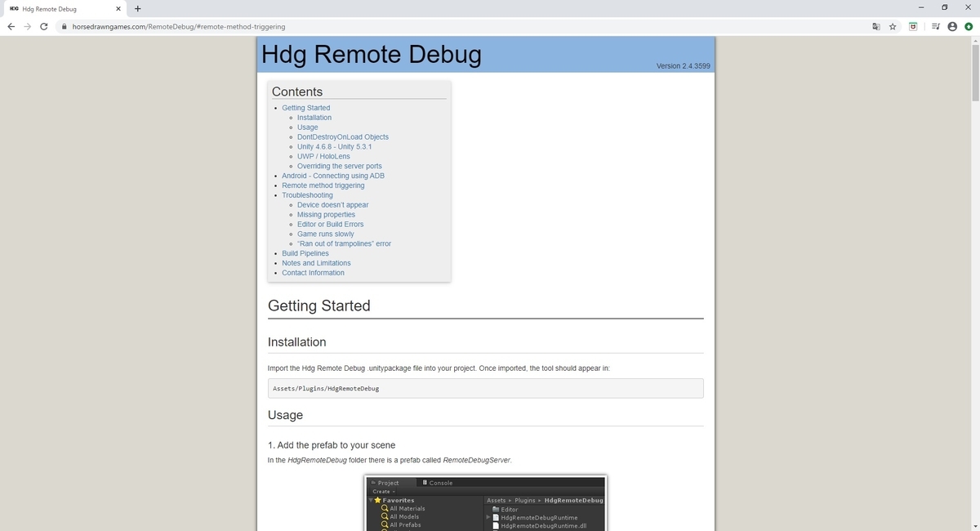Open Unity 4.6.8 - Unity 5.3.1 link
Viewport: 980px width, 531px height.
click(334, 147)
